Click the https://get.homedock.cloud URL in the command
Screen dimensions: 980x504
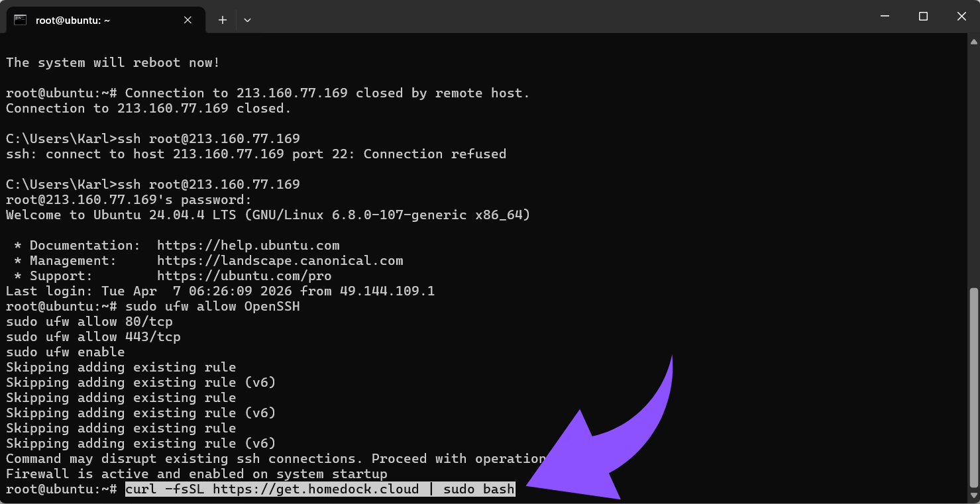317,489
